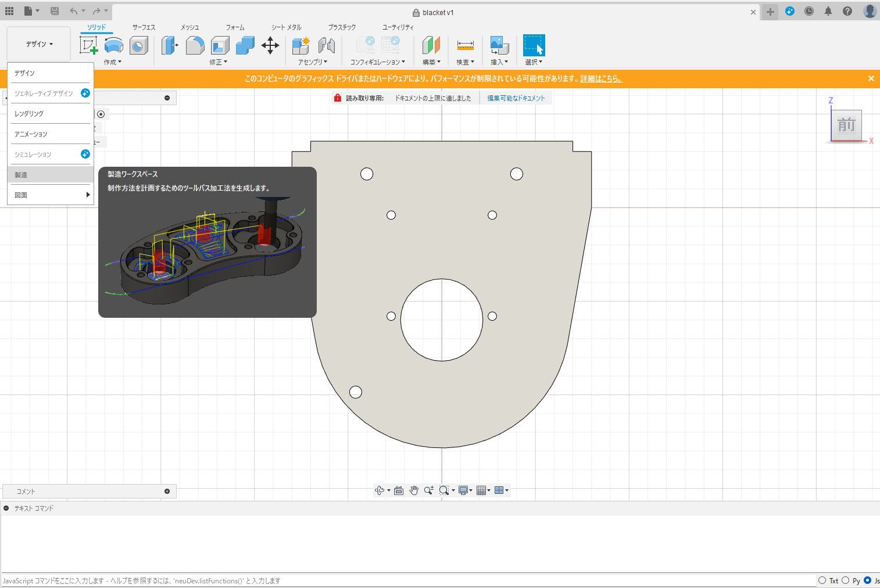
Task: Select the Hole tool icon
Action: (139, 45)
